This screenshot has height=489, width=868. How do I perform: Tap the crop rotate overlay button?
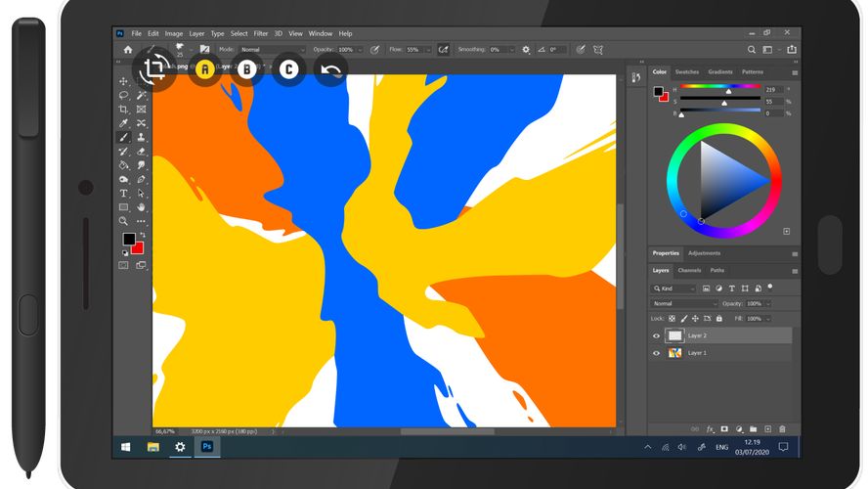click(154, 68)
